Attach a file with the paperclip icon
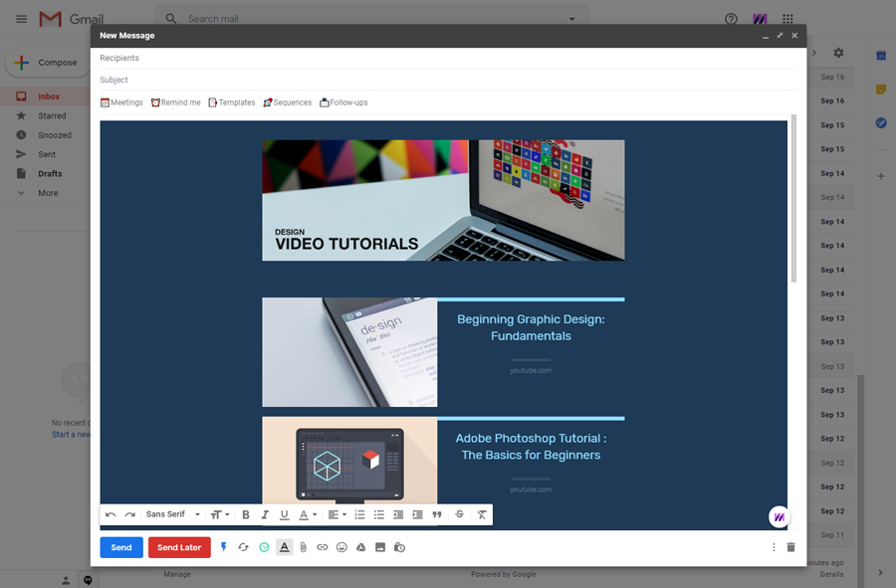The image size is (896, 588). click(x=303, y=547)
